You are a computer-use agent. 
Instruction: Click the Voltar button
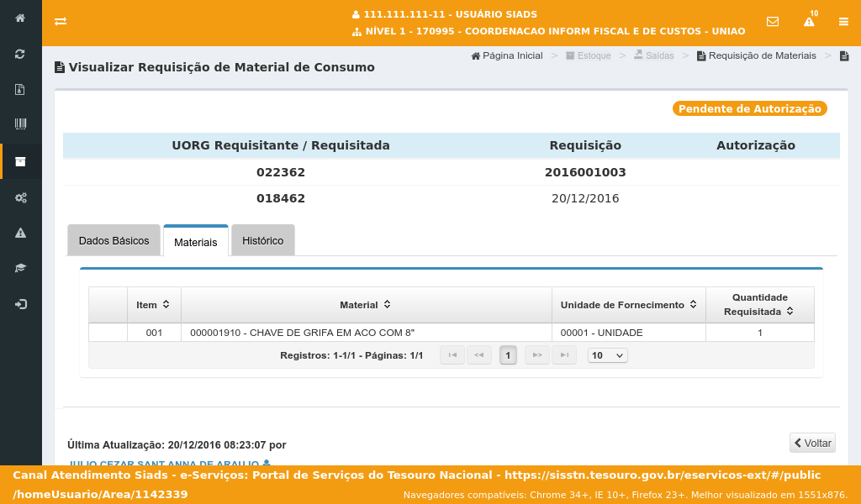[813, 444]
